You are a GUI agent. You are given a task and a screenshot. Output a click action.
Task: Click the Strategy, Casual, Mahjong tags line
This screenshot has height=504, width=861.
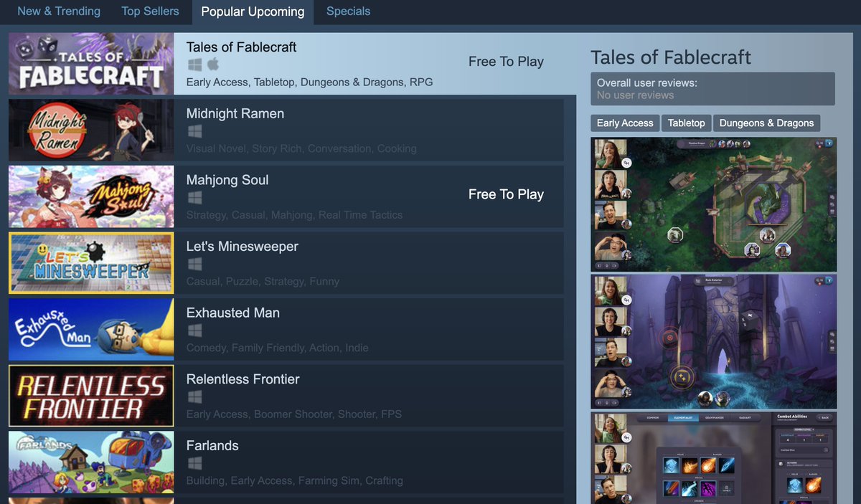294,215
